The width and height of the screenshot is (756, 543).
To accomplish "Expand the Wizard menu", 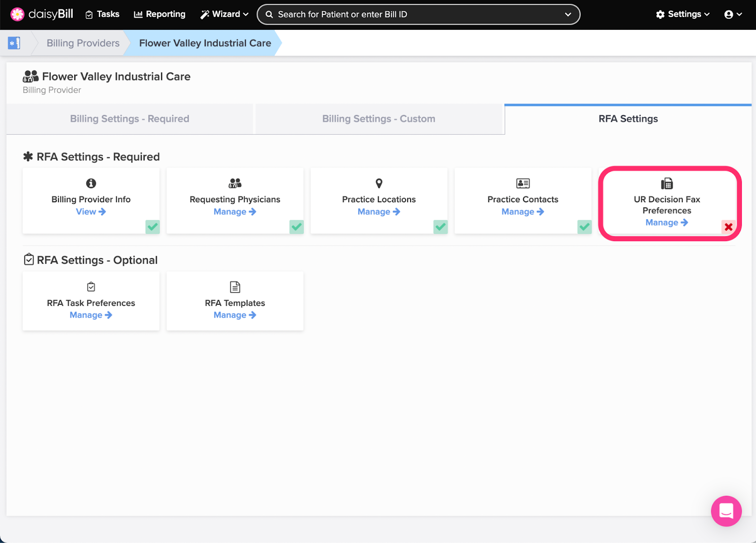I will click(224, 14).
